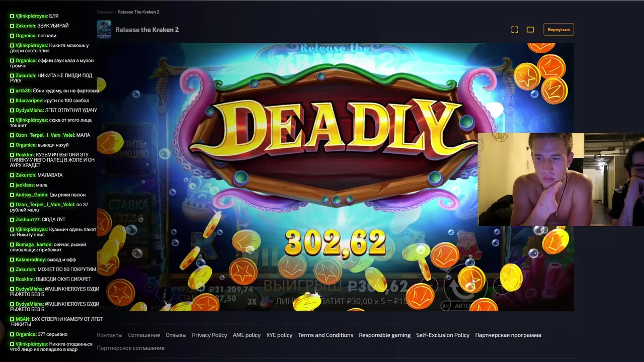Click badge icon beside art430 message

(x=12, y=90)
